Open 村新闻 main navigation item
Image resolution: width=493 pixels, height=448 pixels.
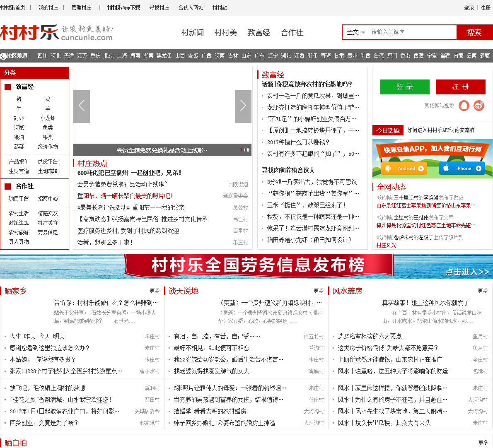[192, 33]
